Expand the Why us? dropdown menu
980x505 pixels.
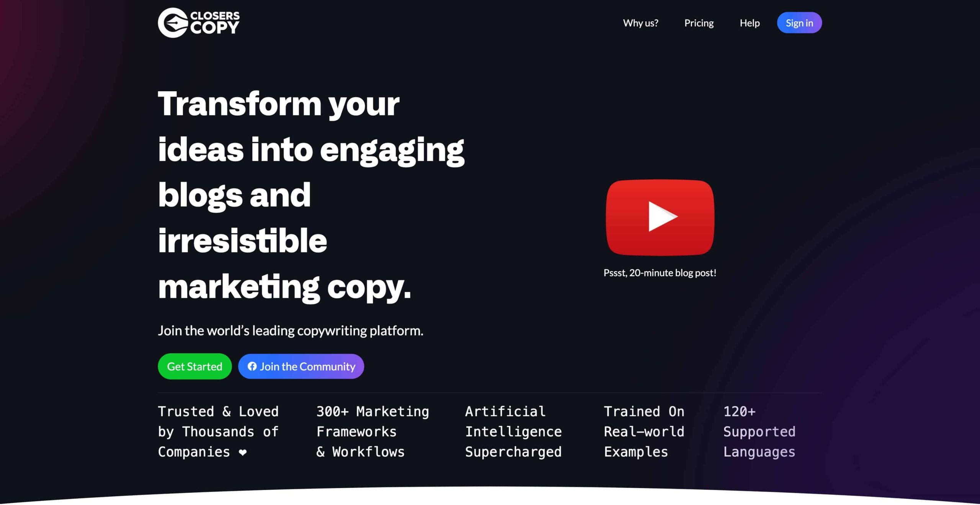pyautogui.click(x=640, y=22)
